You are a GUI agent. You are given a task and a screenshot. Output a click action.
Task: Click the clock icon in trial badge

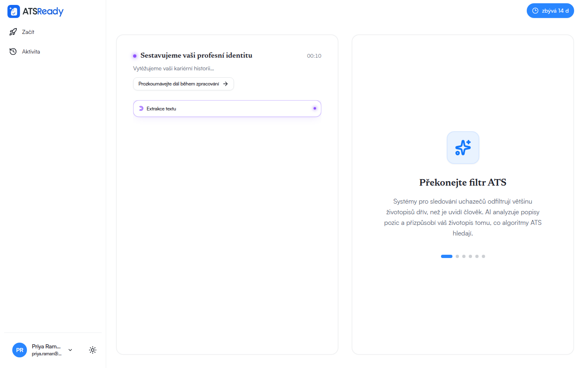click(x=535, y=11)
